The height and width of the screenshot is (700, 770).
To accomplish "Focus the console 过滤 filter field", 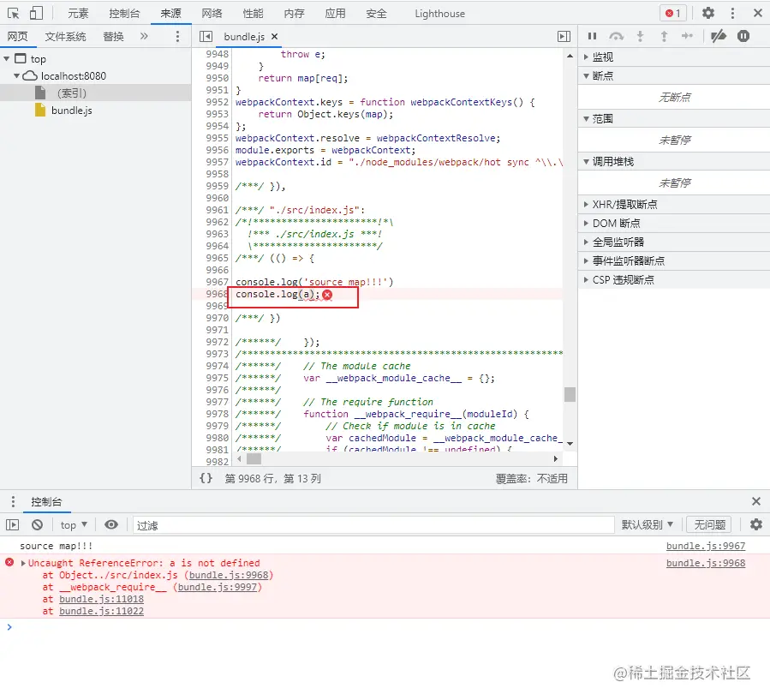I will tap(373, 525).
